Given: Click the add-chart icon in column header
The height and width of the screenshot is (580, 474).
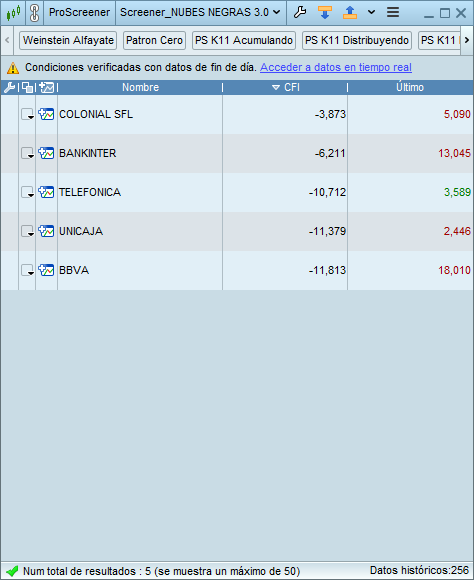Looking at the screenshot, I should point(47,88).
